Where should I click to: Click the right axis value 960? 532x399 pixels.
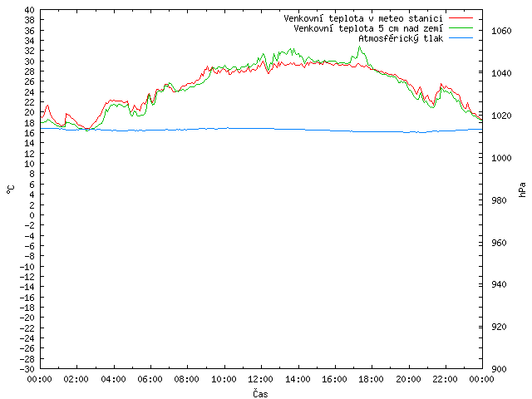click(x=499, y=243)
